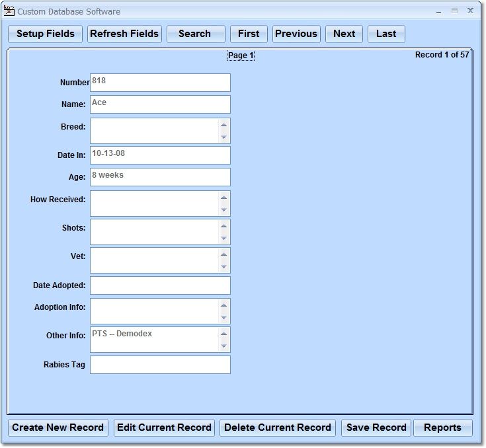Image resolution: width=486 pixels, height=448 pixels.
Task: Focus the Date Adopted text box
Action: click(160, 285)
